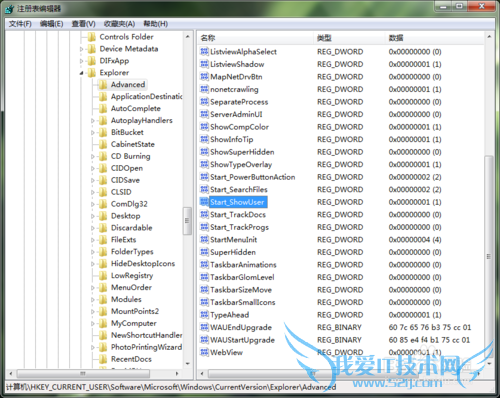Click the SeparateProcess value icon

pos(204,102)
